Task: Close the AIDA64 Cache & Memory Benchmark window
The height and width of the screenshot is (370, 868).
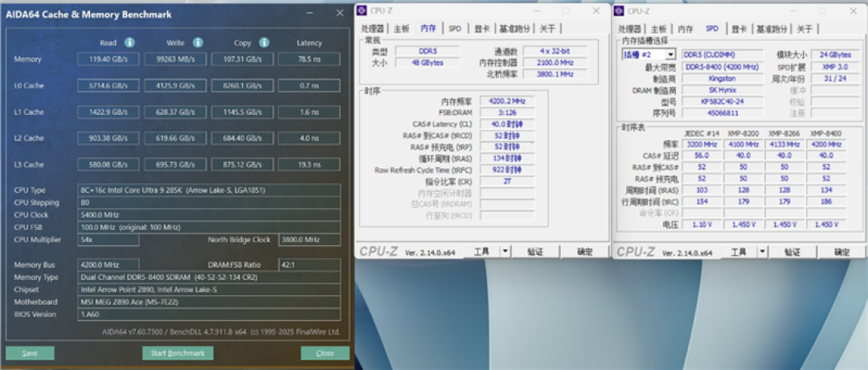Action: [x=339, y=14]
